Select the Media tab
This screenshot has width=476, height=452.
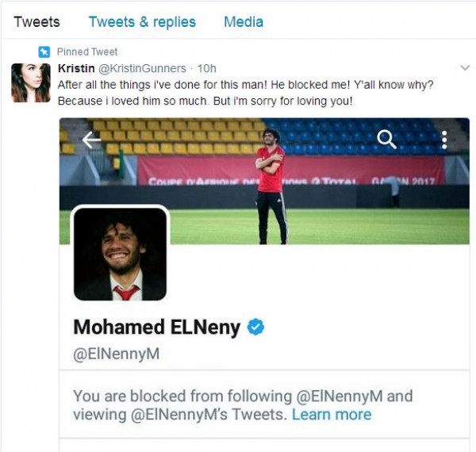[x=244, y=22]
